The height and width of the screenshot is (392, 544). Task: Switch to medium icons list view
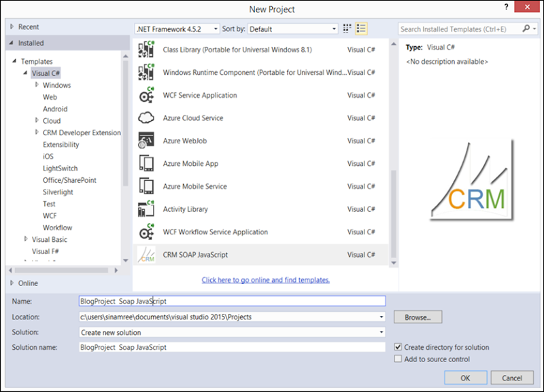click(361, 29)
